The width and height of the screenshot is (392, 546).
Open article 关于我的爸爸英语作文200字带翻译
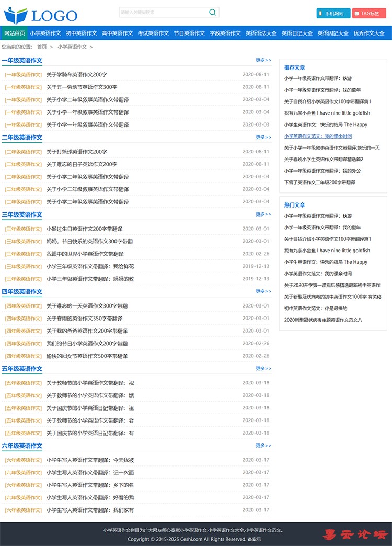coord(87,331)
